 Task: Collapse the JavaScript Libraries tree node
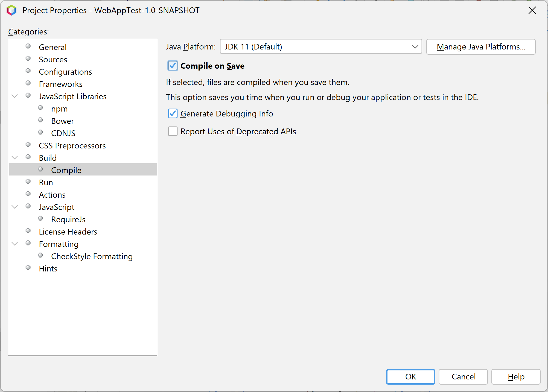click(x=15, y=96)
